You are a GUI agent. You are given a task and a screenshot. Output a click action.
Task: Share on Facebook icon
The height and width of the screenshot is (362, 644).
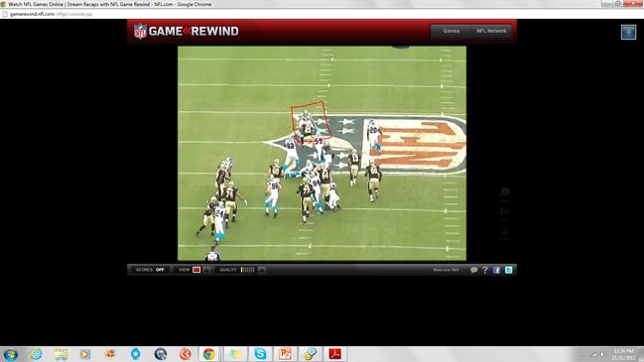pyautogui.click(x=496, y=270)
